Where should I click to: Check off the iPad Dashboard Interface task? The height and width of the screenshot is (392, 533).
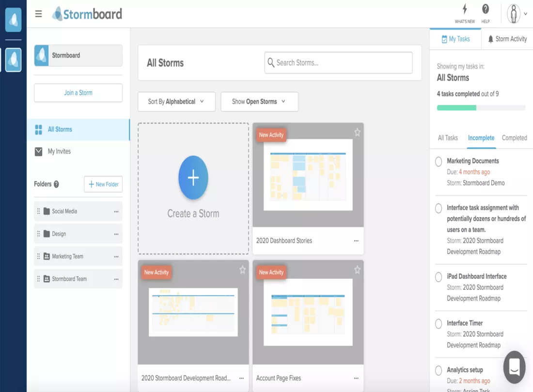pyautogui.click(x=439, y=277)
